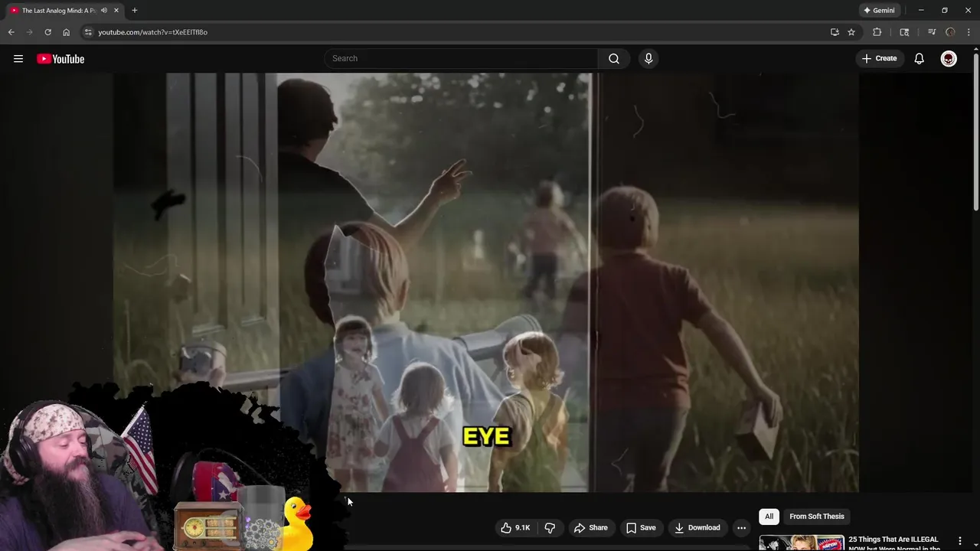Open 25 Things That Are ILLEGAL title link
This screenshot has width=980, height=551.
tap(893, 543)
